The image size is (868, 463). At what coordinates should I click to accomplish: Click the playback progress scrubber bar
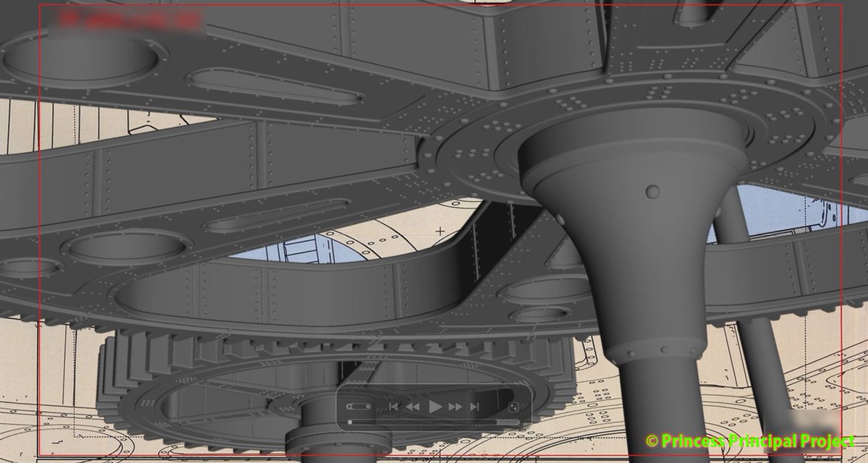422,422
